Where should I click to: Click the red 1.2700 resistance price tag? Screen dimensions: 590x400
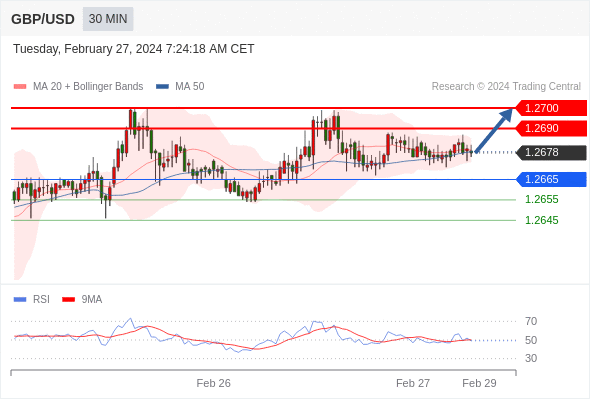point(551,108)
